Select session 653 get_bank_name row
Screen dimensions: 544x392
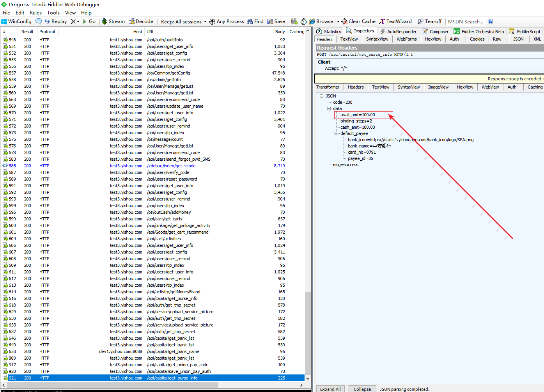(x=153, y=351)
